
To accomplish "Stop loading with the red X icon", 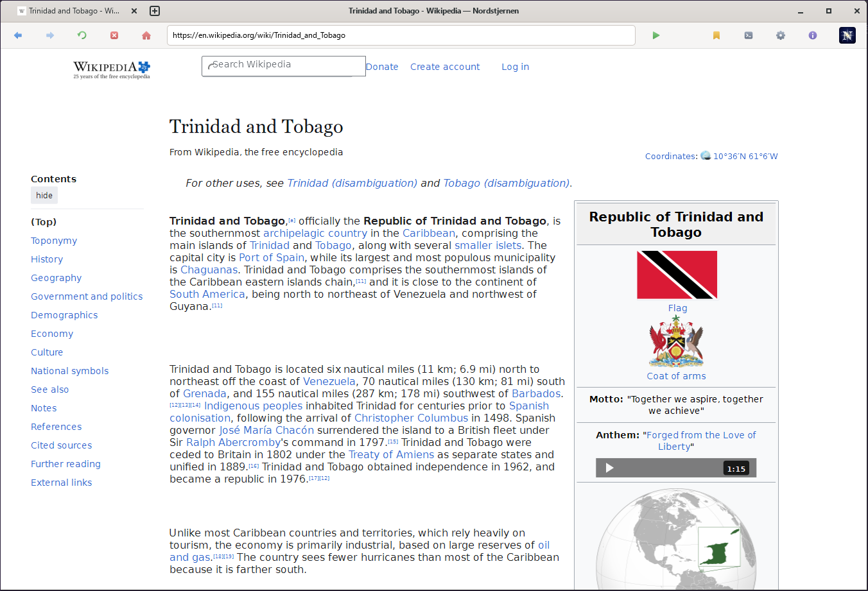I will [114, 35].
